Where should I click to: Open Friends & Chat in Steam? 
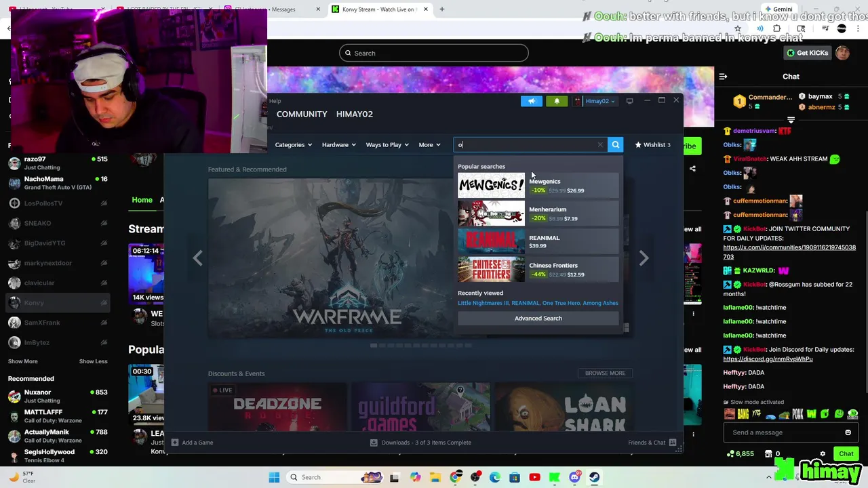click(x=652, y=443)
